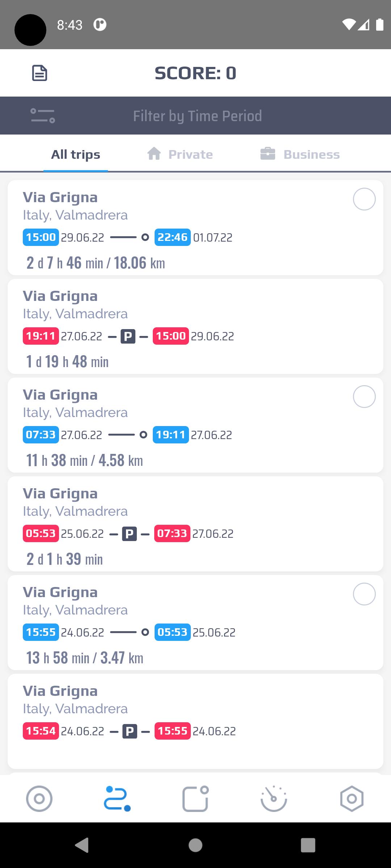Open the square notification nav icon
Viewport: 391px width, 868px height.
click(195, 799)
